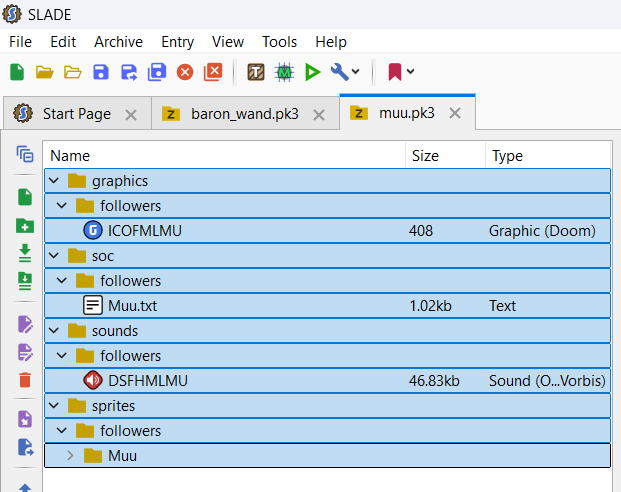Import files with the green download arrow icon
The height and width of the screenshot is (492, 621).
pos(25,253)
